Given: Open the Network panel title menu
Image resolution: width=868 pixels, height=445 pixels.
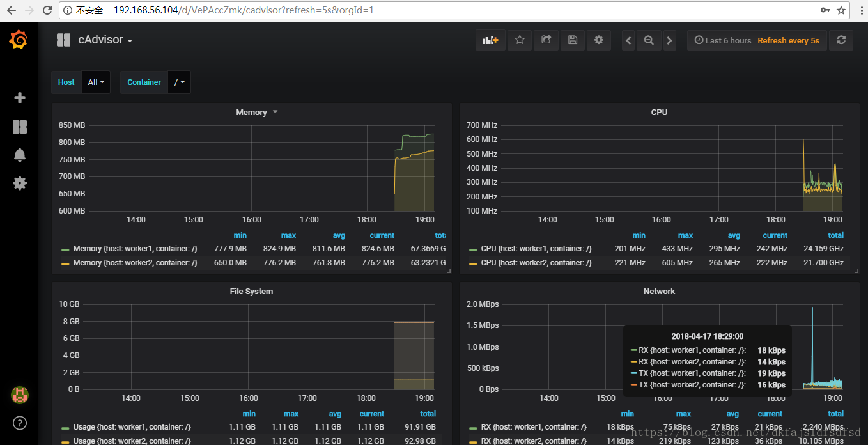Looking at the screenshot, I should 659,292.
